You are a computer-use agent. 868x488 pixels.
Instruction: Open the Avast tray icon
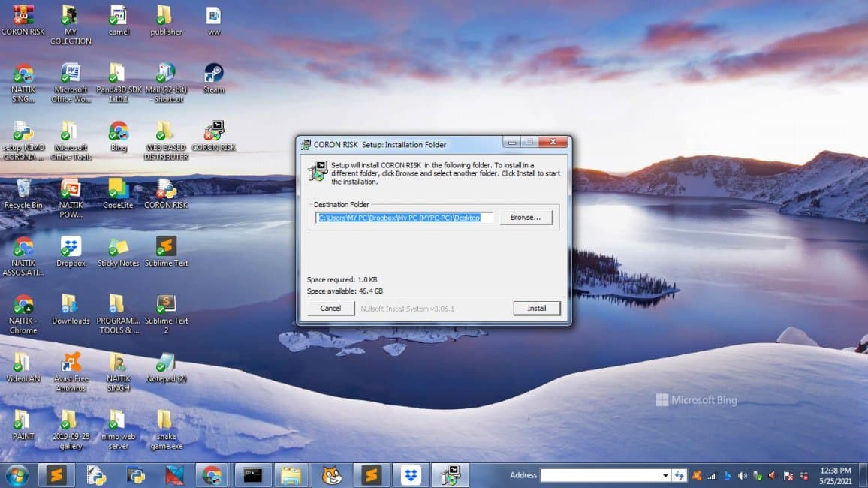pyautogui.click(x=697, y=475)
